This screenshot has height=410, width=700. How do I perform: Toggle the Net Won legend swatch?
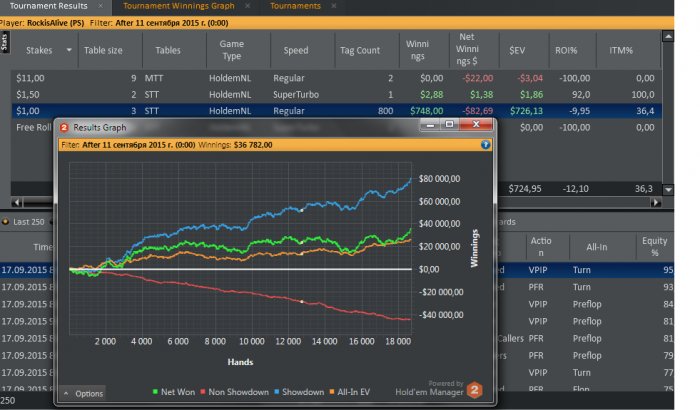pos(155,392)
